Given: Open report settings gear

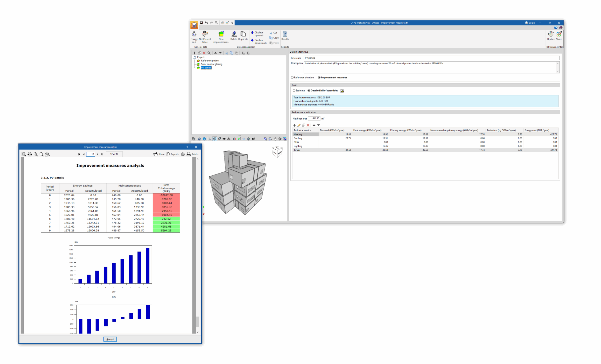Looking at the screenshot, I should click(183, 154).
